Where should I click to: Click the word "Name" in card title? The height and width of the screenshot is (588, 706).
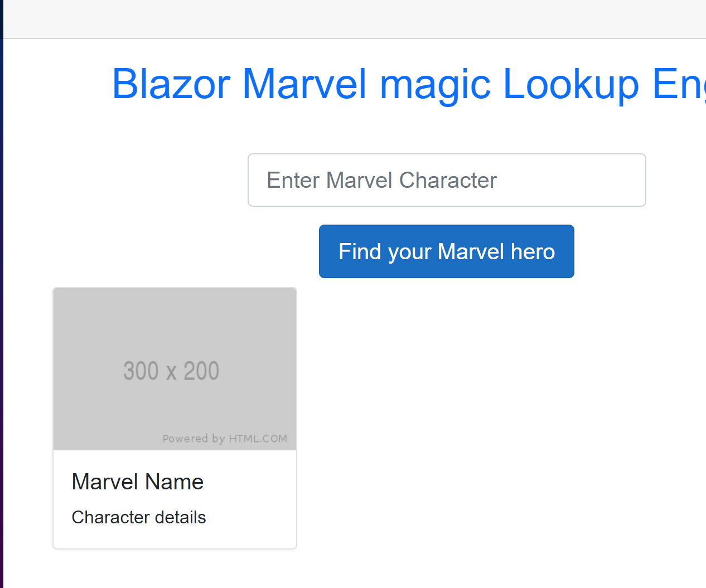point(175,482)
